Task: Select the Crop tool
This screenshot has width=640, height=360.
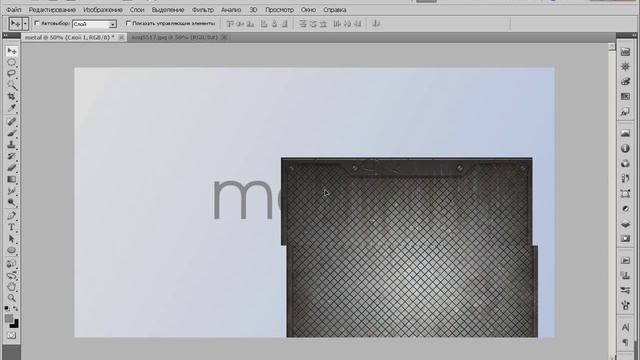Action: click(x=11, y=97)
